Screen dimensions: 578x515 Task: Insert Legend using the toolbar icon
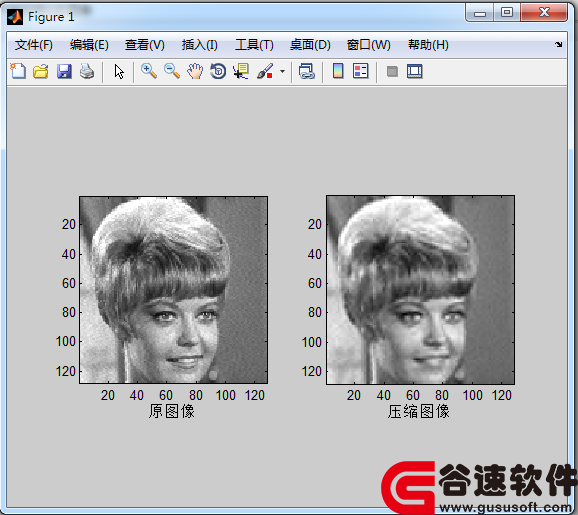pos(361,71)
